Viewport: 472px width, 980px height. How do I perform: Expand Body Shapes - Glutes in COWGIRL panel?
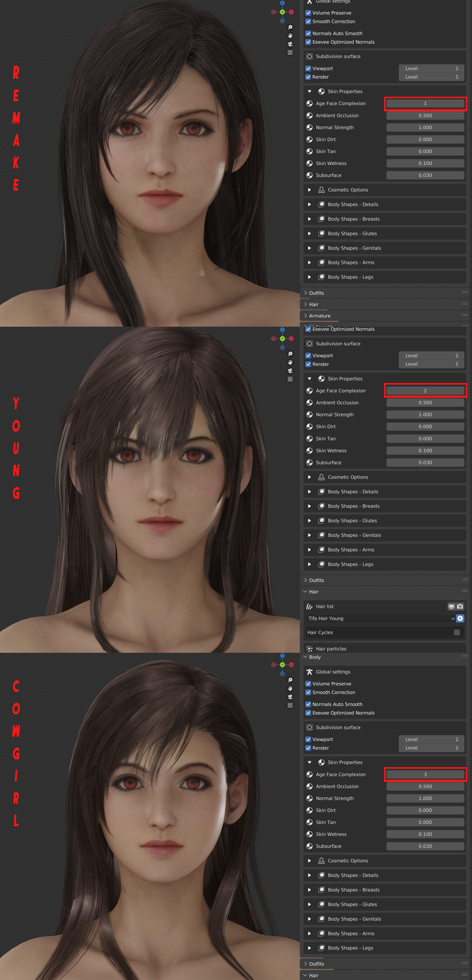(310, 904)
